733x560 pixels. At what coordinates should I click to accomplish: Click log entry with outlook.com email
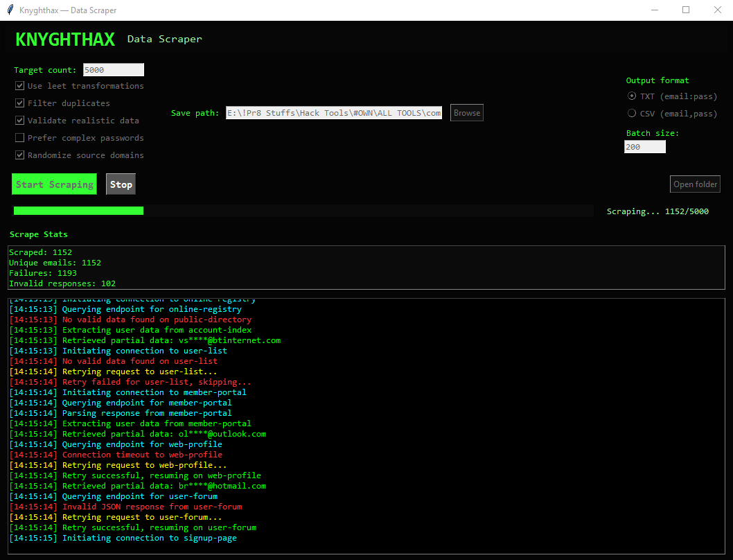[x=138, y=434]
